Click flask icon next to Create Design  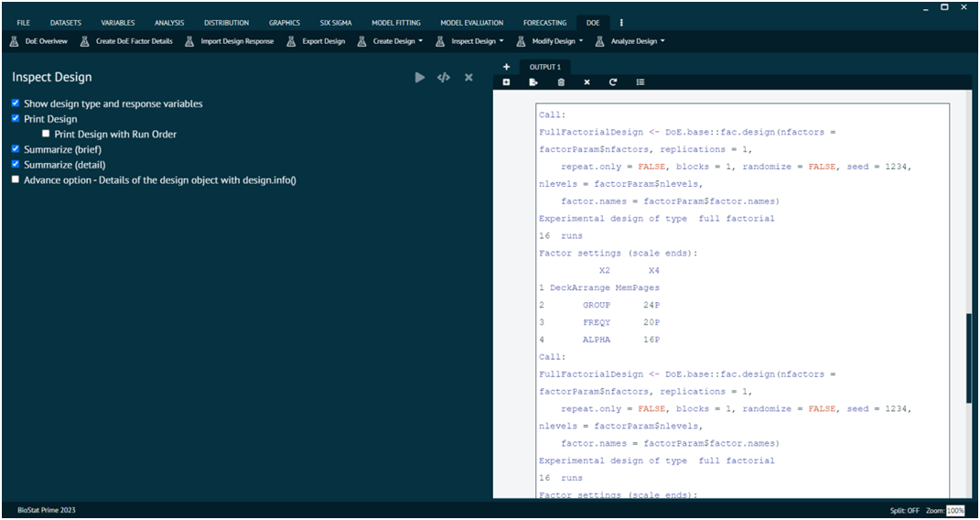click(x=361, y=41)
